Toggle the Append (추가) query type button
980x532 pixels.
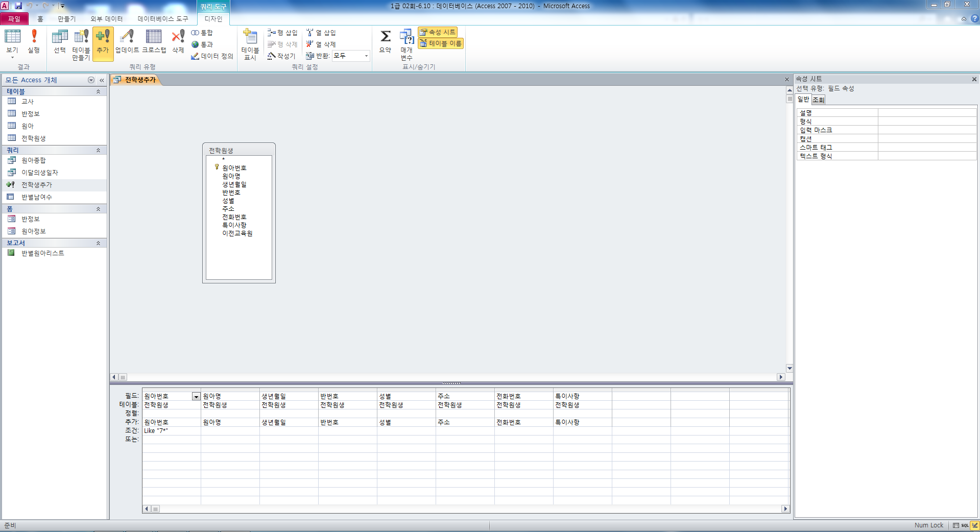click(x=103, y=44)
